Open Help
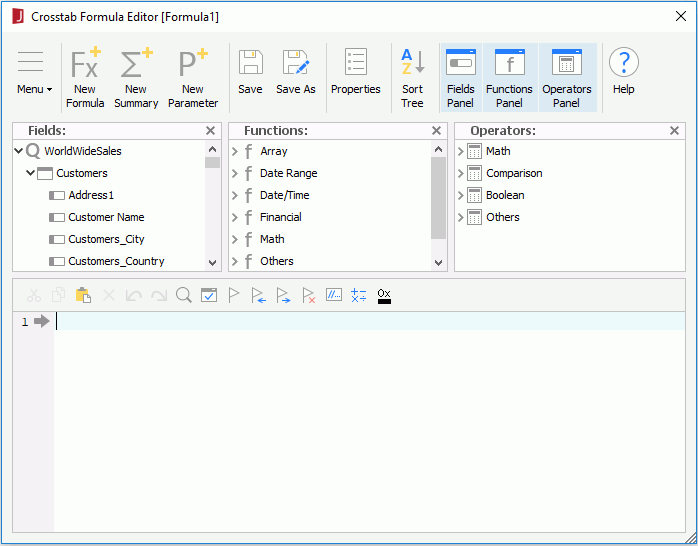Screen dimensions: 698x546 (x=623, y=71)
